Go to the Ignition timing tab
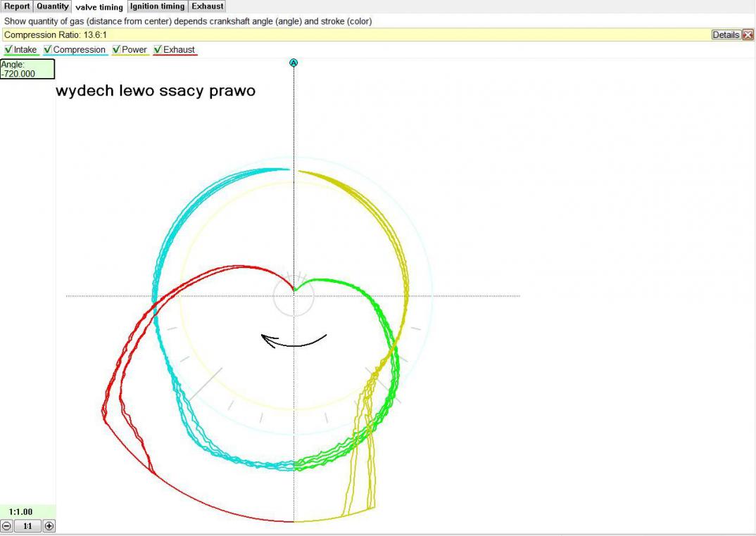This screenshot has width=756, height=536. coord(157,6)
